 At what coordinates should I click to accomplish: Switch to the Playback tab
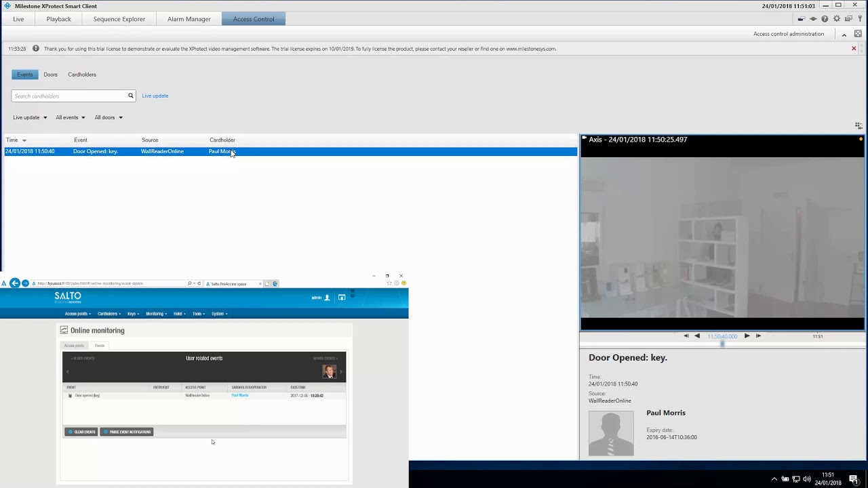(58, 19)
